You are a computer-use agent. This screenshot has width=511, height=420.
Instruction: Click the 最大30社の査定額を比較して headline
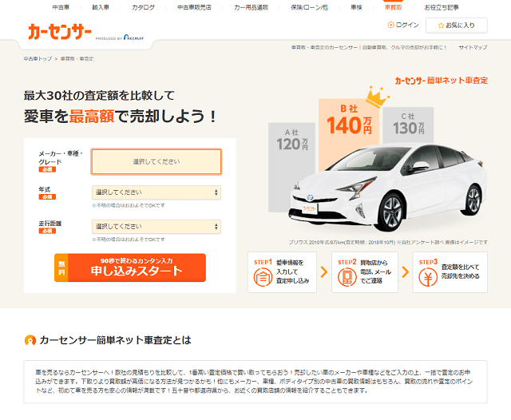coord(99,96)
